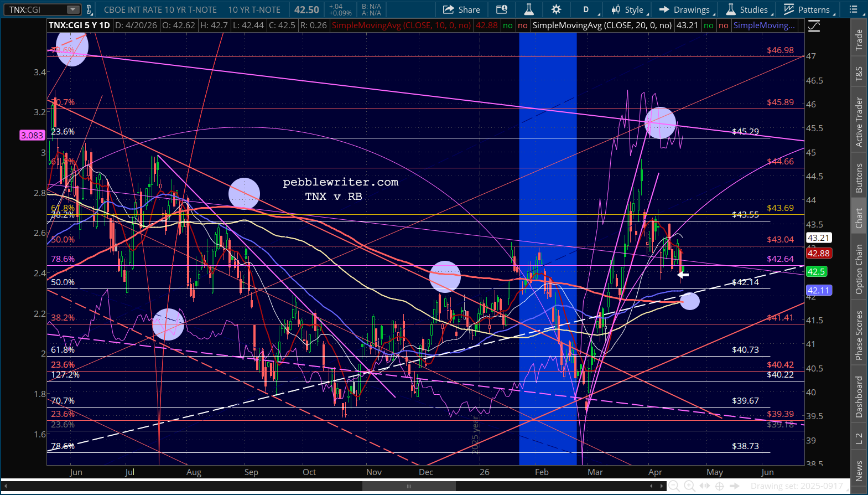Viewport: 868px width, 495px height.
Task: Click the CBOE INT RATE 10 YR T-NOTE description
Action: click(160, 9)
